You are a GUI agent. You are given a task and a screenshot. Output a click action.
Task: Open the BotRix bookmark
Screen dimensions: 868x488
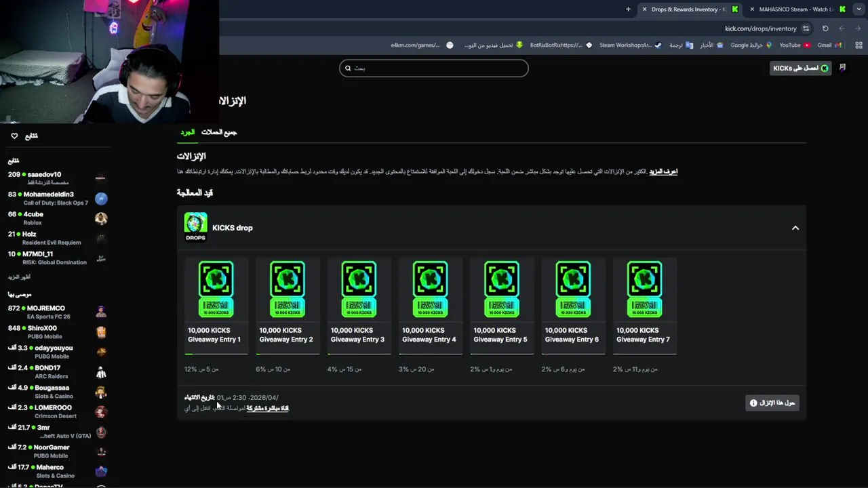tap(560, 45)
